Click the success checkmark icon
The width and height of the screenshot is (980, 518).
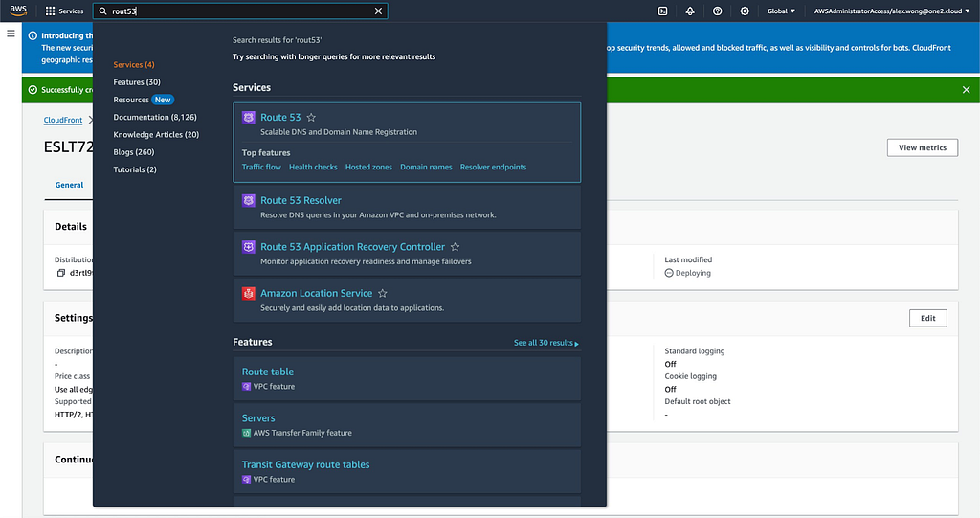point(33,89)
